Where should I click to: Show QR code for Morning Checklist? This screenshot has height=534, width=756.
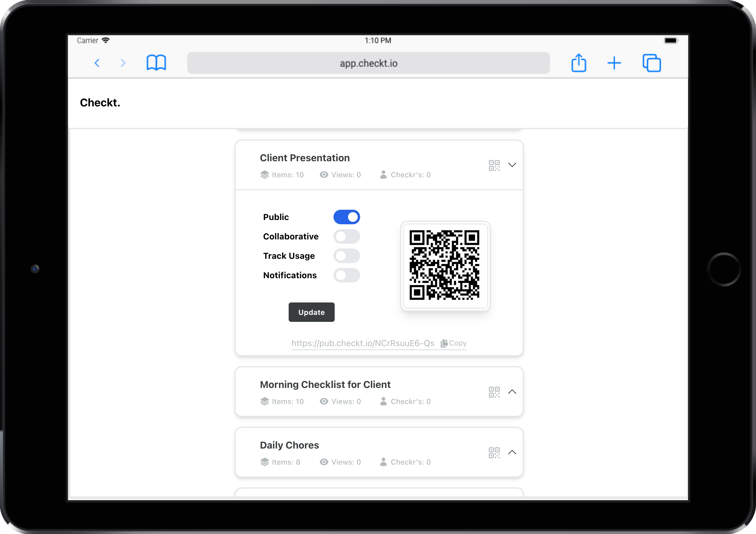pos(494,392)
